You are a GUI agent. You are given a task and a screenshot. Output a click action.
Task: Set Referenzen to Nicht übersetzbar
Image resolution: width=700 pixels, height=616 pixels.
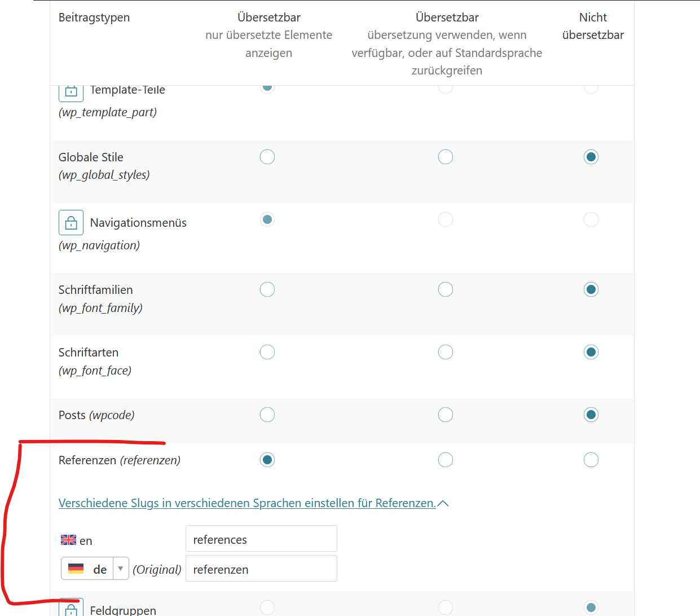click(x=591, y=460)
